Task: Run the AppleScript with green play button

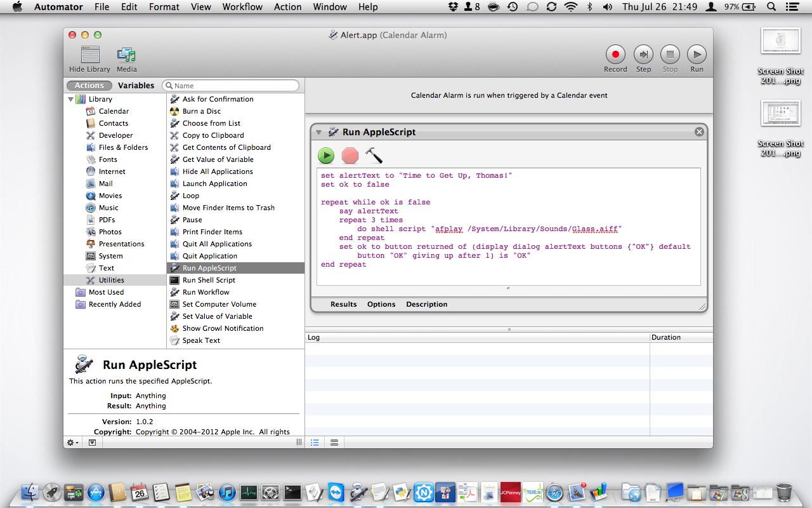Action: click(x=326, y=156)
